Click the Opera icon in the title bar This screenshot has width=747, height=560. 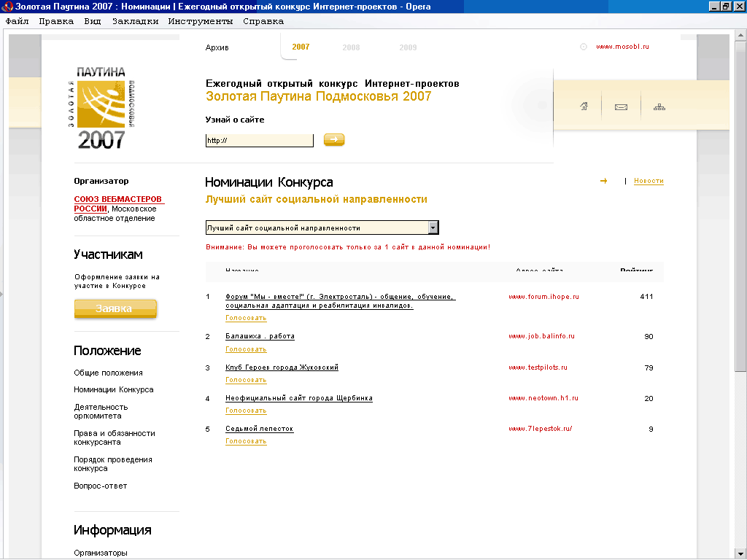coord(8,7)
